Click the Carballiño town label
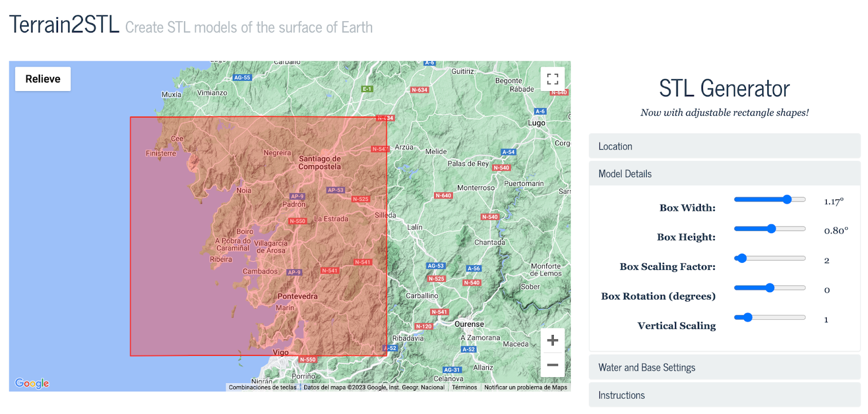 pyautogui.click(x=422, y=296)
